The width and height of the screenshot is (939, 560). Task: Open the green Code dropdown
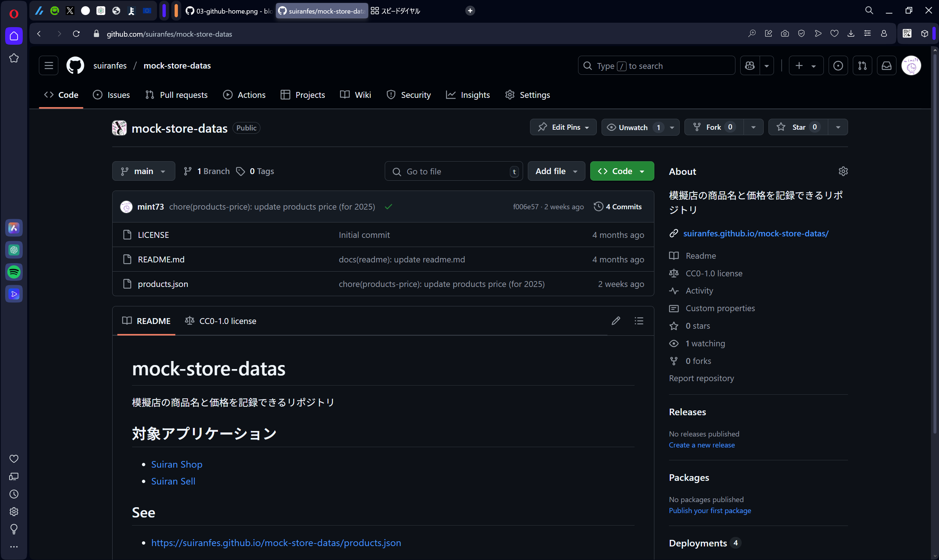click(621, 171)
